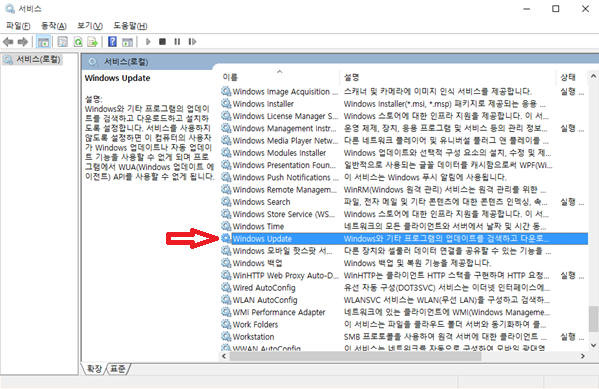599x389 pixels.
Task: Select the Windows Remote Management service
Action: (x=285, y=190)
